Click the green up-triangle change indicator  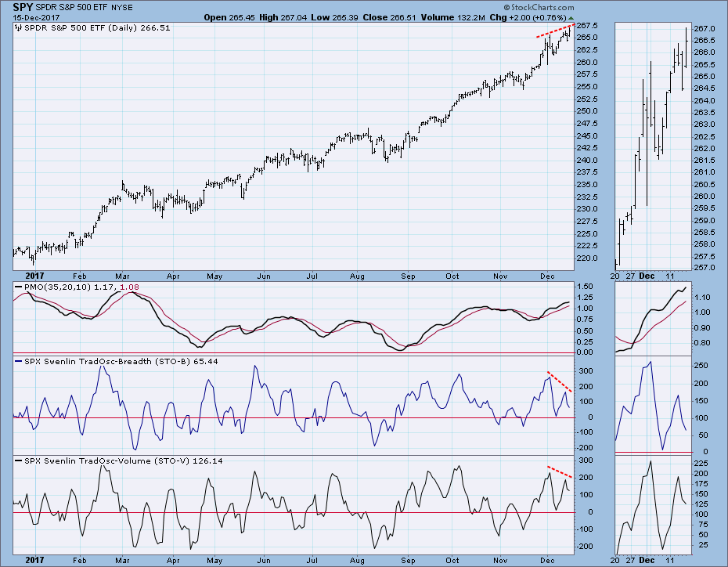[x=571, y=18]
